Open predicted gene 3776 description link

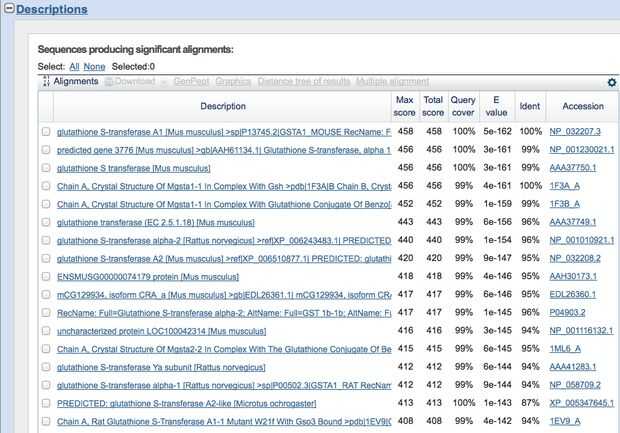tap(224, 150)
